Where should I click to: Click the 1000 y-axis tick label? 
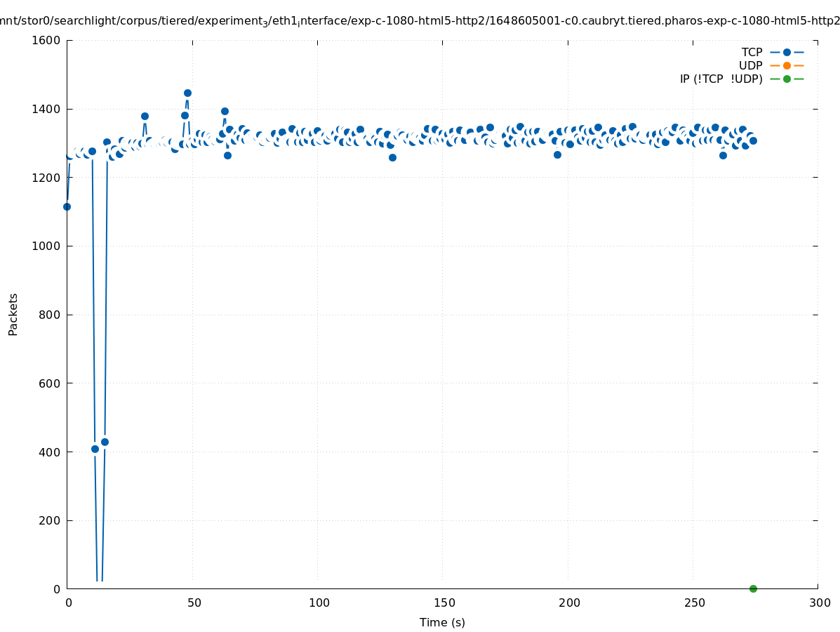(46, 246)
